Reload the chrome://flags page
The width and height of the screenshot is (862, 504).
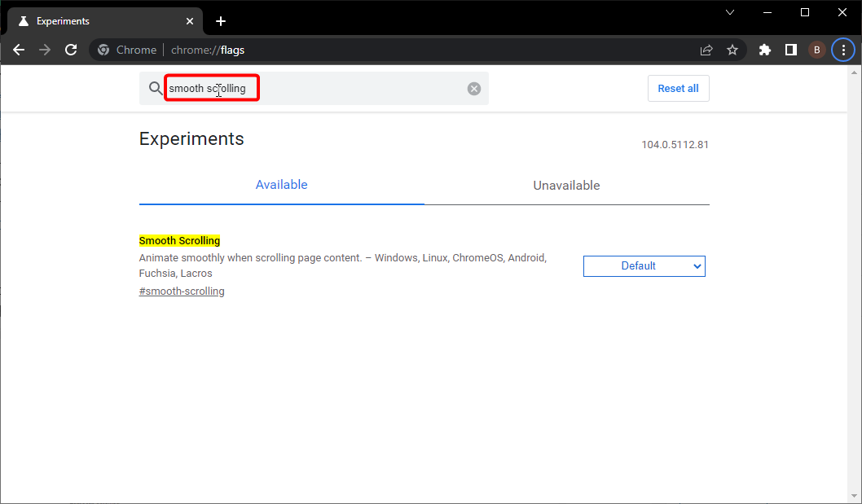(x=71, y=50)
